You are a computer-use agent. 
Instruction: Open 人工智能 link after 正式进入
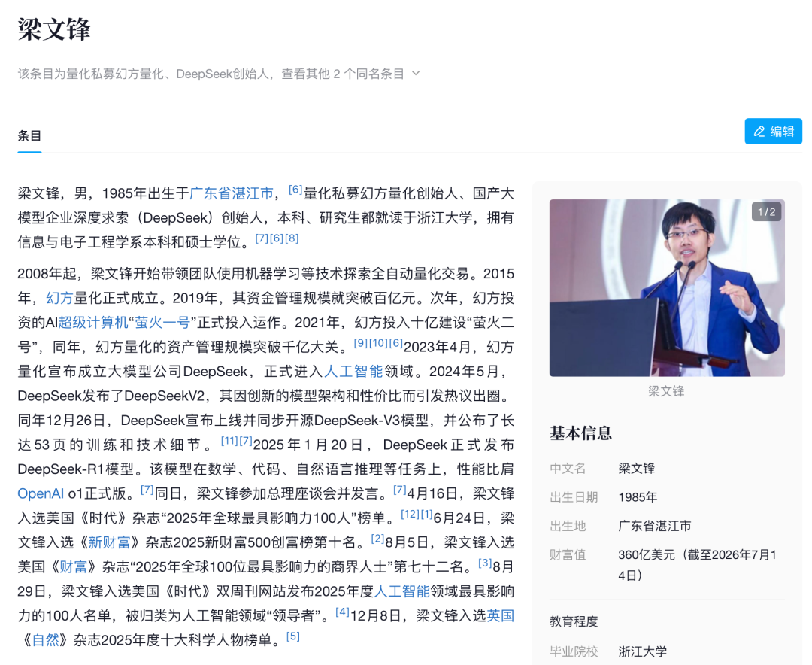click(x=353, y=371)
